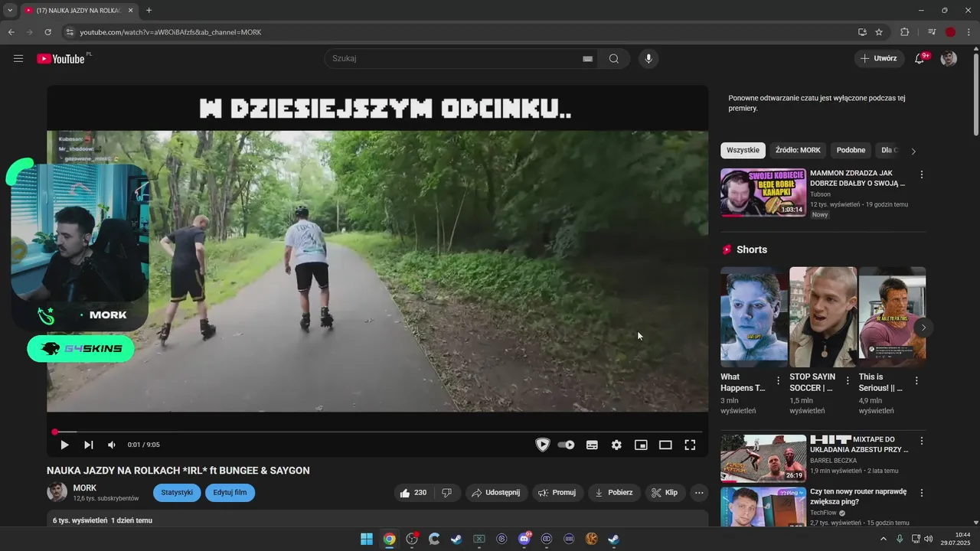The image size is (980, 551).
Task: Click the browser address bar URL
Action: pyautogui.click(x=171, y=32)
